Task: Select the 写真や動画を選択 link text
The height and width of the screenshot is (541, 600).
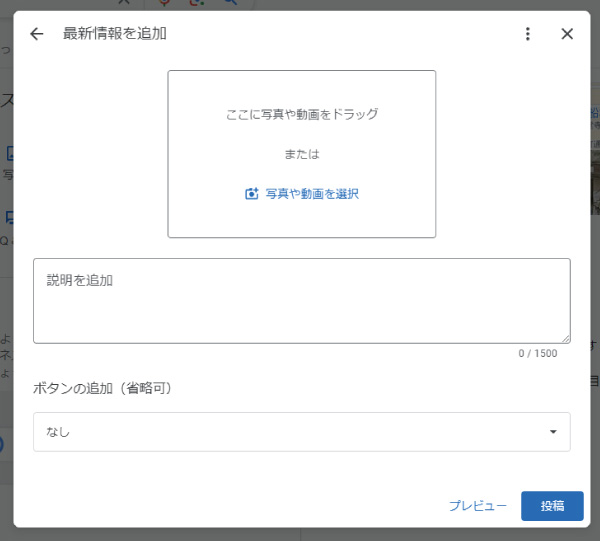Action: pyautogui.click(x=311, y=194)
